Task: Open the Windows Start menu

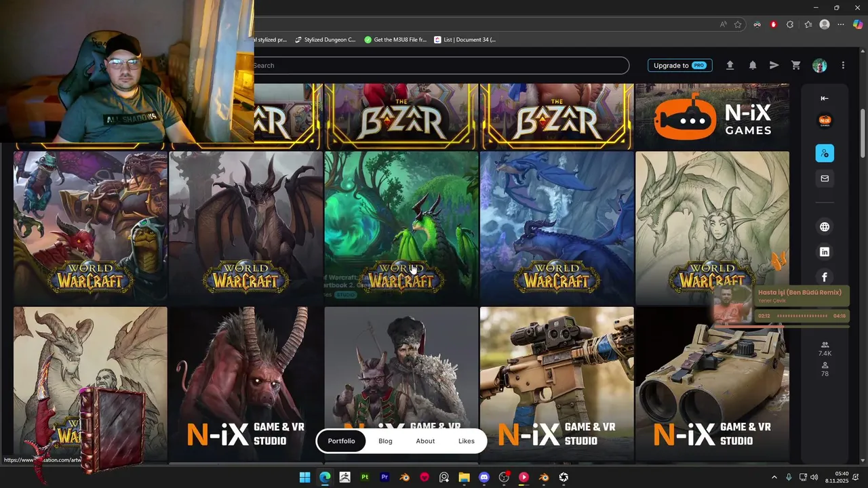Action: pos(305,477)
